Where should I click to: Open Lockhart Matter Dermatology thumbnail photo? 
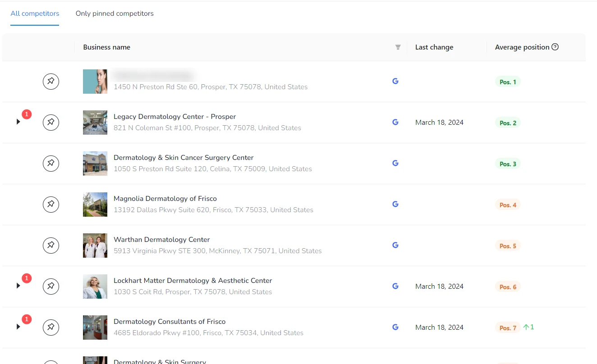(95, 287)
